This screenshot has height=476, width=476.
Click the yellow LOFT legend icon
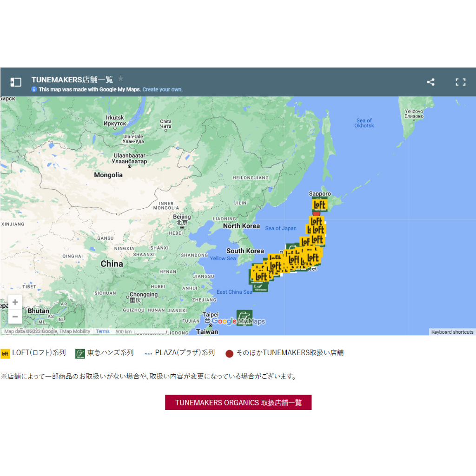click(5, 353)
